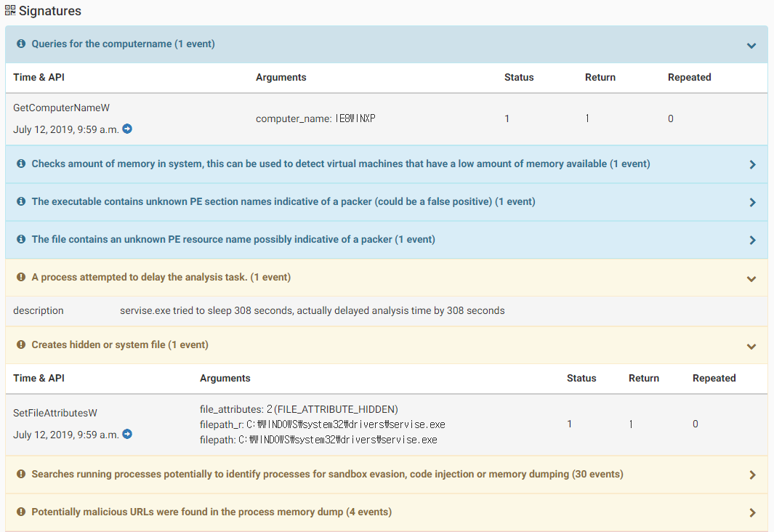Click Status value 1 in GetComputerNameW row
This screenshot has width=774, height=532.
tap(507, 118)
